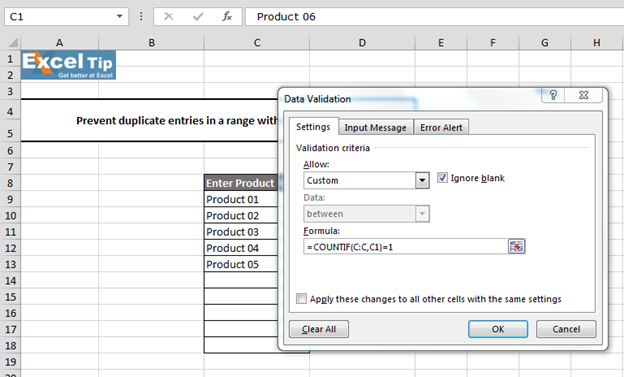
Task: Select column G header
Action: tap(544, 43)
